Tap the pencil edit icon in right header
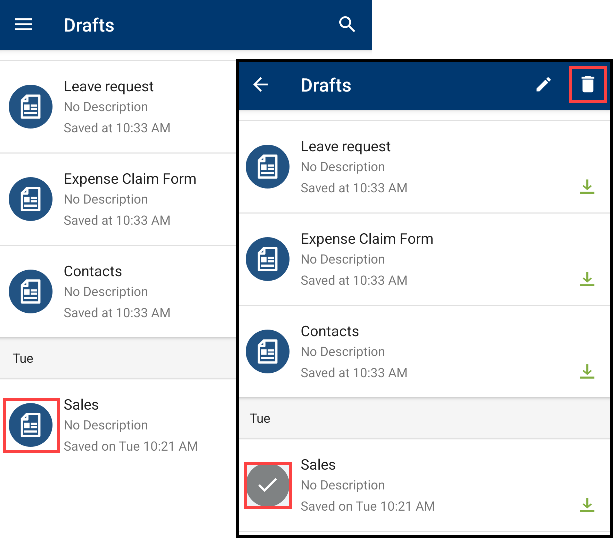The image size is (613, 538). coord(543,84)
